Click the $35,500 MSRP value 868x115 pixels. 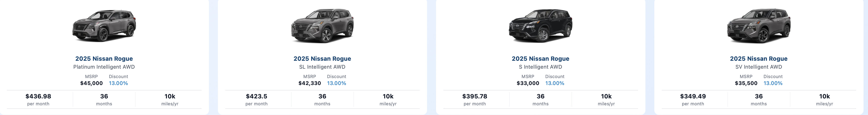[746, 83]
